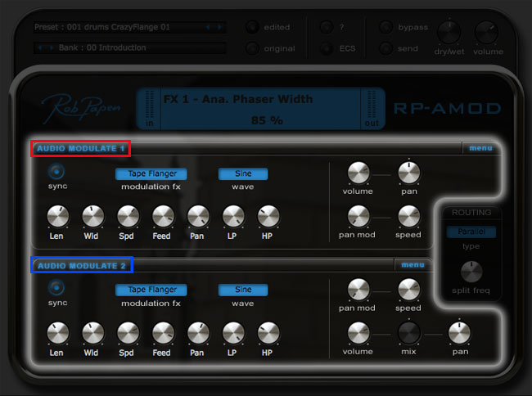Viewport: 532px width, 396px height.
Task: Click the Audio Modulate 2 Wid knob
Action: pos(93,333)
